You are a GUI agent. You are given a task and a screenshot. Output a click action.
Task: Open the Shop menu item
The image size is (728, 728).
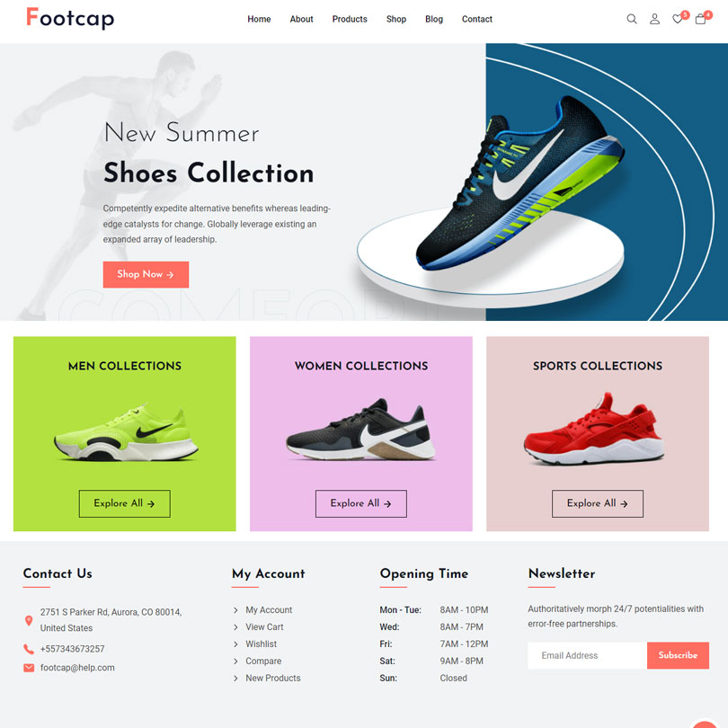pyautogui.click(x=396, y=19)
